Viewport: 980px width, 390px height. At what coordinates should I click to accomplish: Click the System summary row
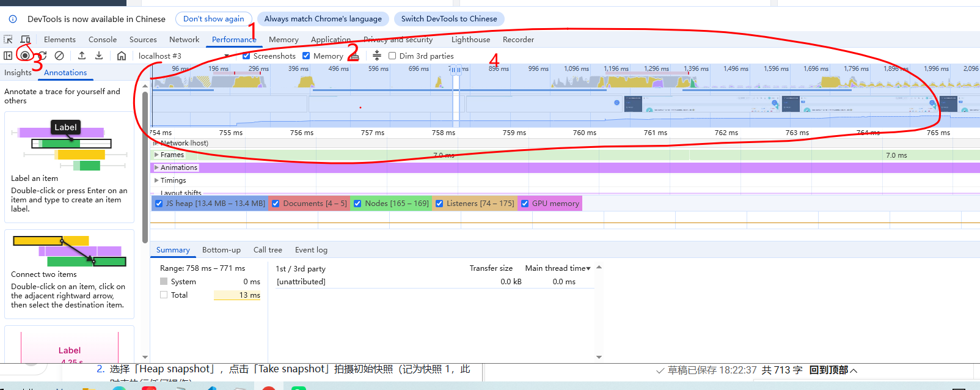click(210, 282)
